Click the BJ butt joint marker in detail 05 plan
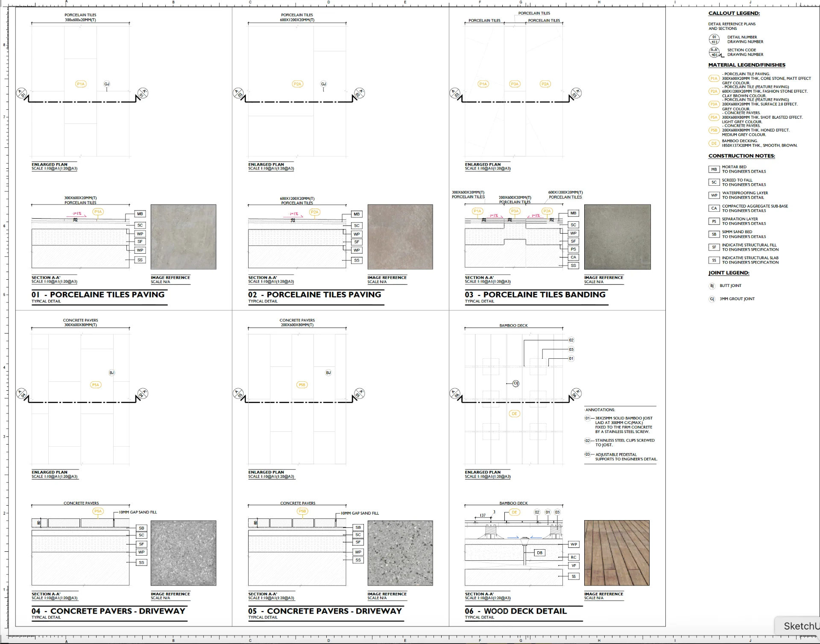Viewport: 820px width, 644px height. pyautogui.click(x=328, y=373)
